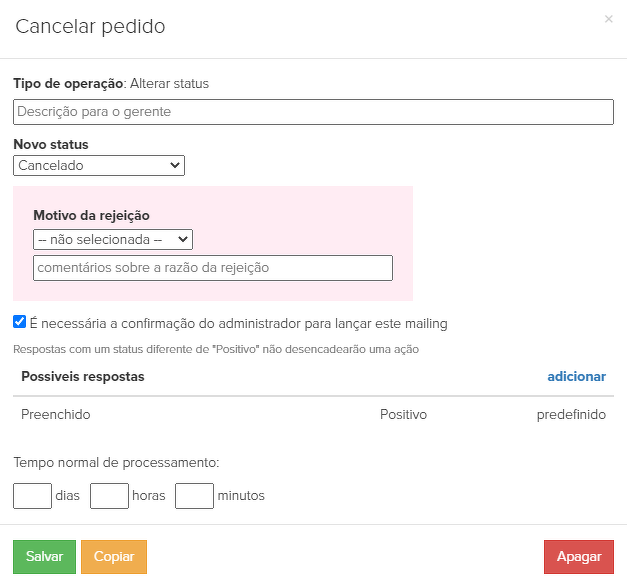Focus the minutos input box

click(194, 495)
